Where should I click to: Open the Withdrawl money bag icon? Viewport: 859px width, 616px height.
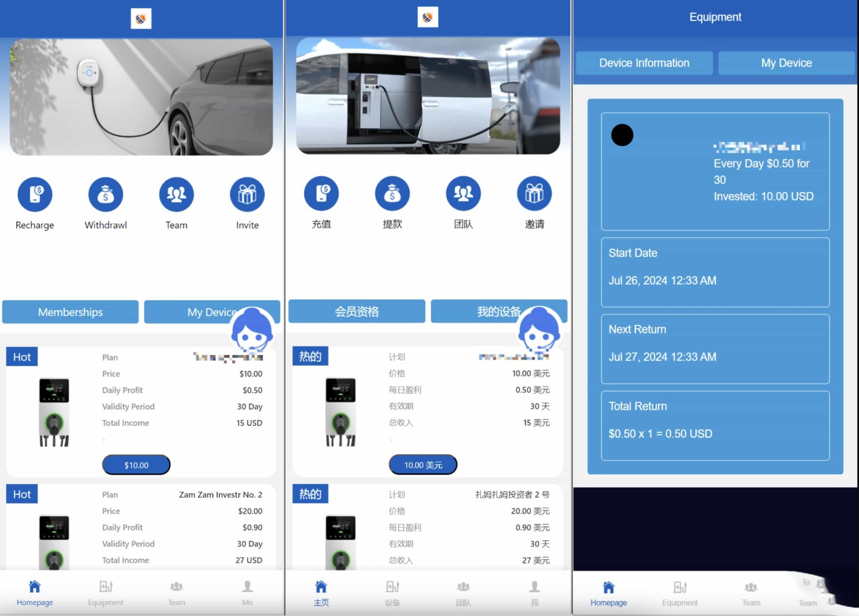click(x=106, y=194)
